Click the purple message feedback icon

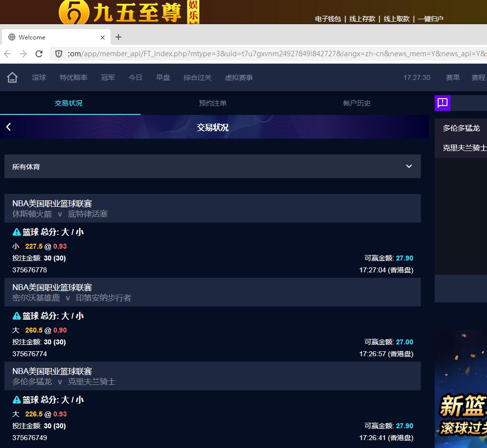click(442, 103)
